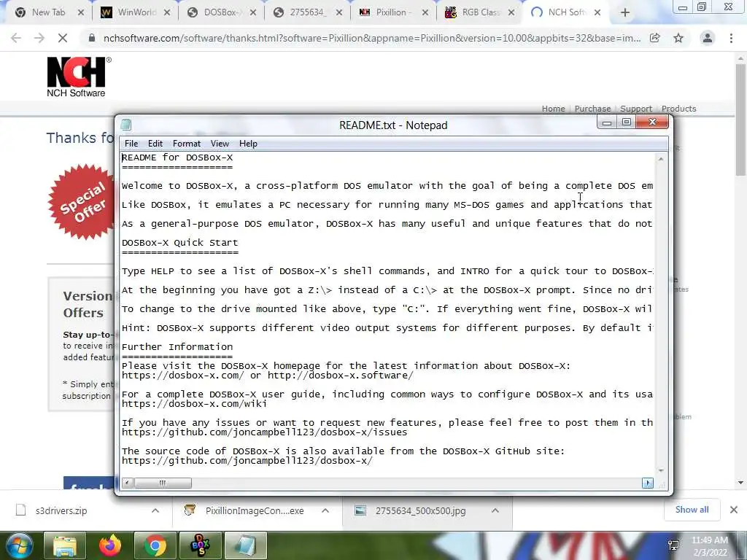Viewport: 747px width, 560px height.
Task: Open Notepad's Help menu
Action: point(248,144)
